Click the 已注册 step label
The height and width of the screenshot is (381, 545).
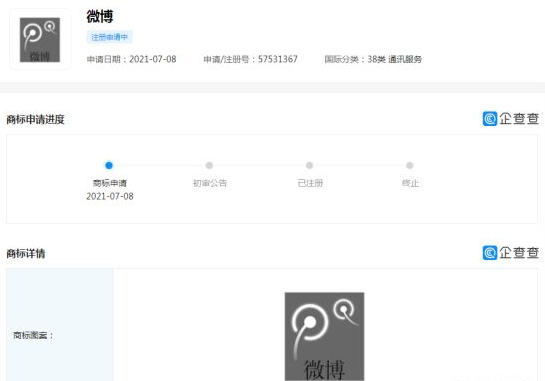(310, 183)
